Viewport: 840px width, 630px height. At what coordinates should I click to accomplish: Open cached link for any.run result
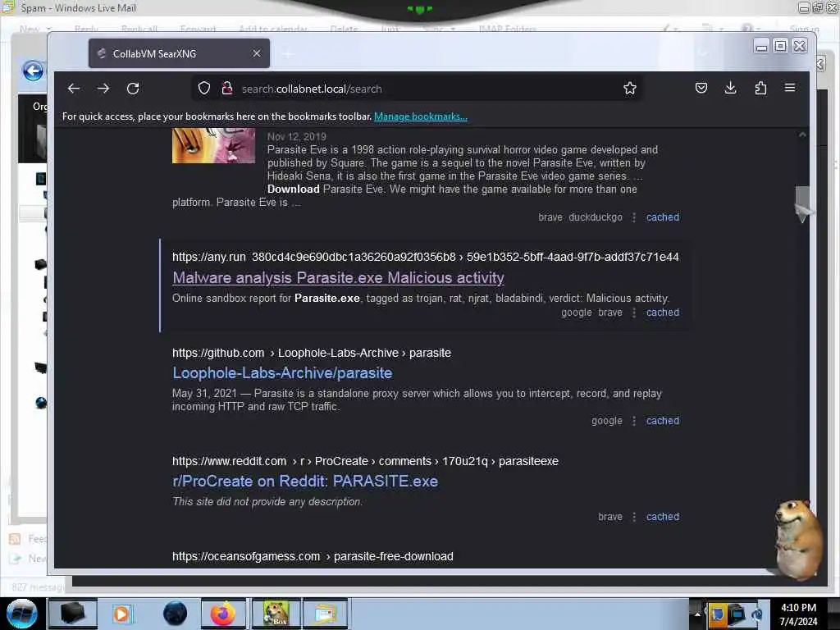(663, 313)
